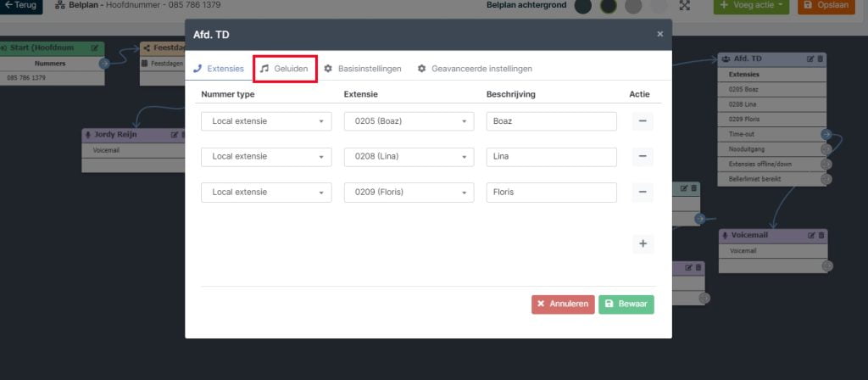Image resolution: width=868 pixels, height=380 pixels.
Task: Click the Nummers output connector on Start
Action: click(x=104, y=64)
